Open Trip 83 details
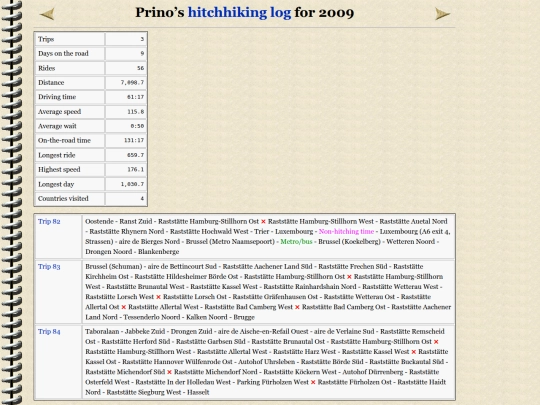540x405 pixels. point(49,267)
